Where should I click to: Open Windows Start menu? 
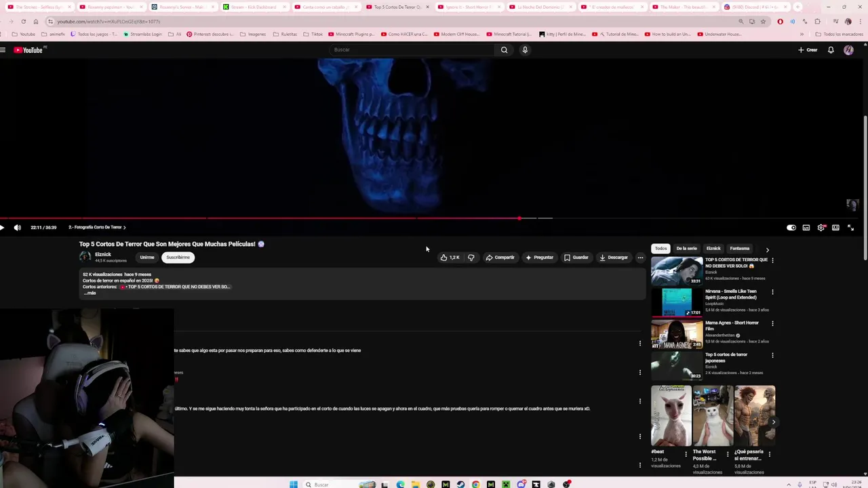pos(293,484)
